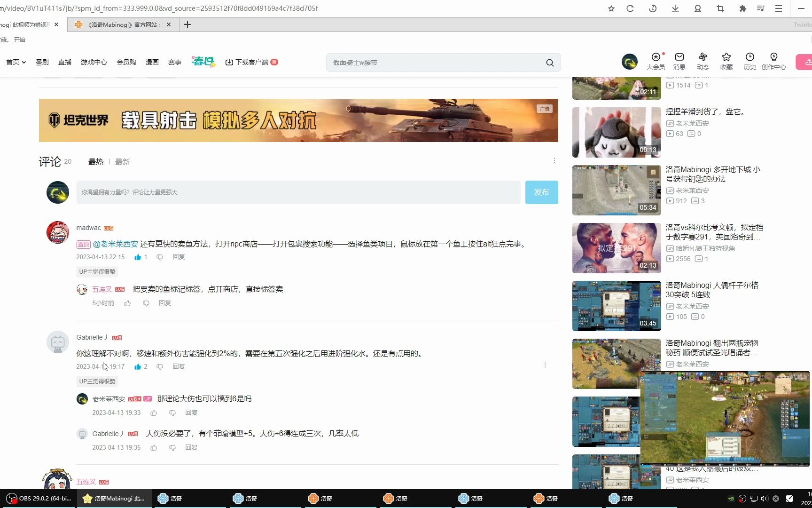
Task: Dislike madwac's comment
Action: point(160,257)
